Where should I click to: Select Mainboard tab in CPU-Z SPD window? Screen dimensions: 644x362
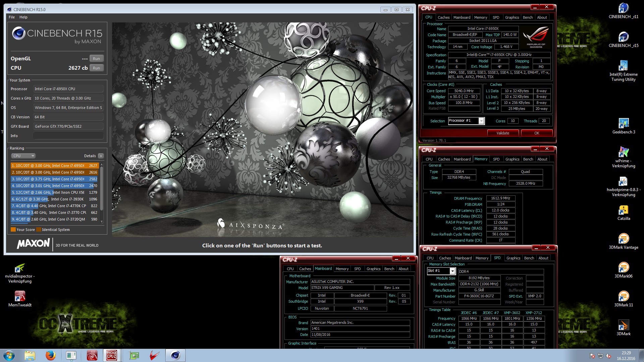(463, 258)
